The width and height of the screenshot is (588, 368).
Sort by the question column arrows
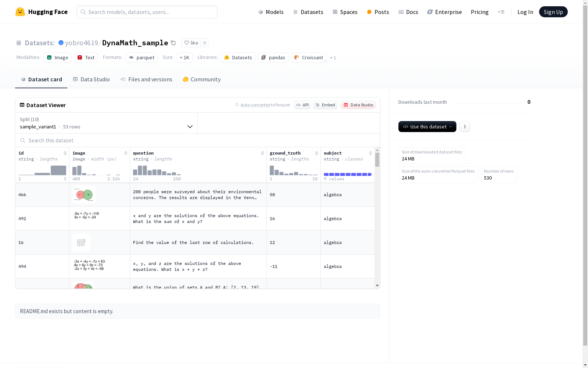262,153
